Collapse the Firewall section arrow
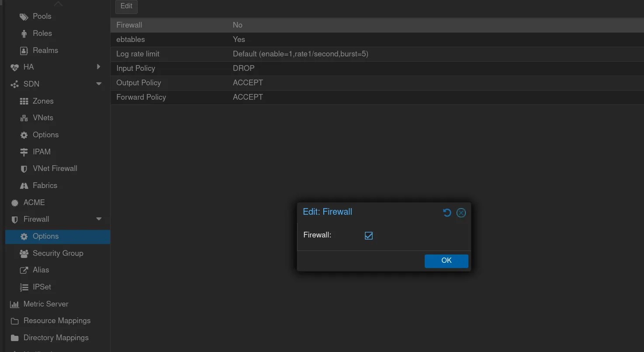Screen dimensions: 644x352 point(99,219)
